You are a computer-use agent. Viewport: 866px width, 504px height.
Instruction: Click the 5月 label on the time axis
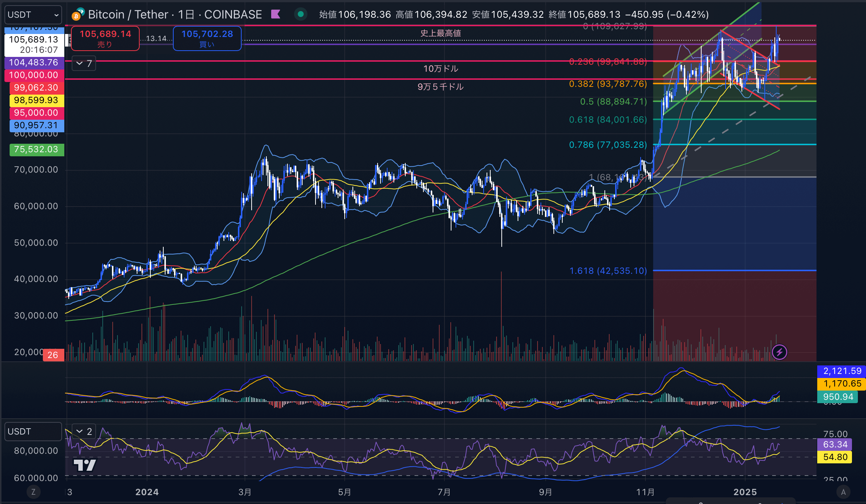coord(345,492)
